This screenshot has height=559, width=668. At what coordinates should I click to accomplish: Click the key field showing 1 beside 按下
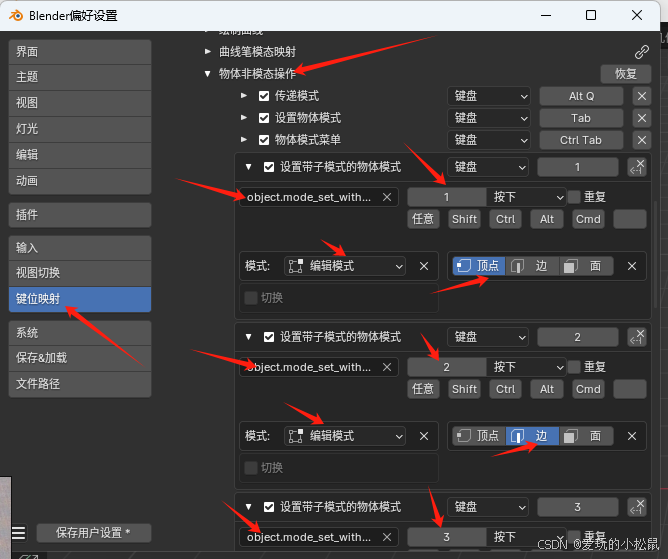[x=446, y=197]
